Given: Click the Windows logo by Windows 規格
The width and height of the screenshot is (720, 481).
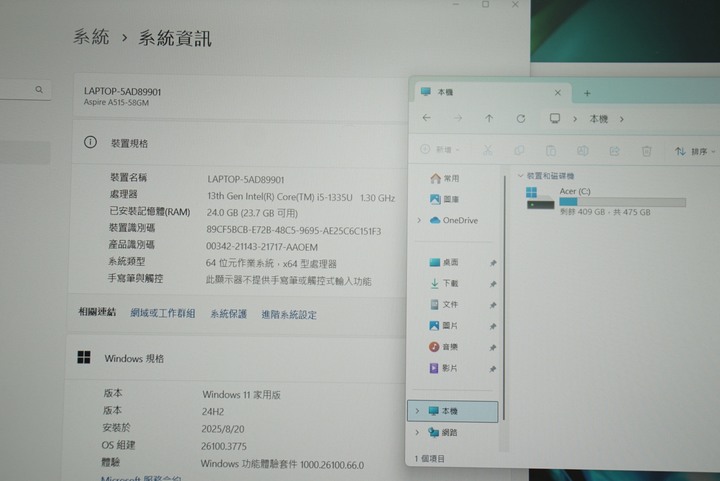Looking at the screenshot, I should (84, 357).
